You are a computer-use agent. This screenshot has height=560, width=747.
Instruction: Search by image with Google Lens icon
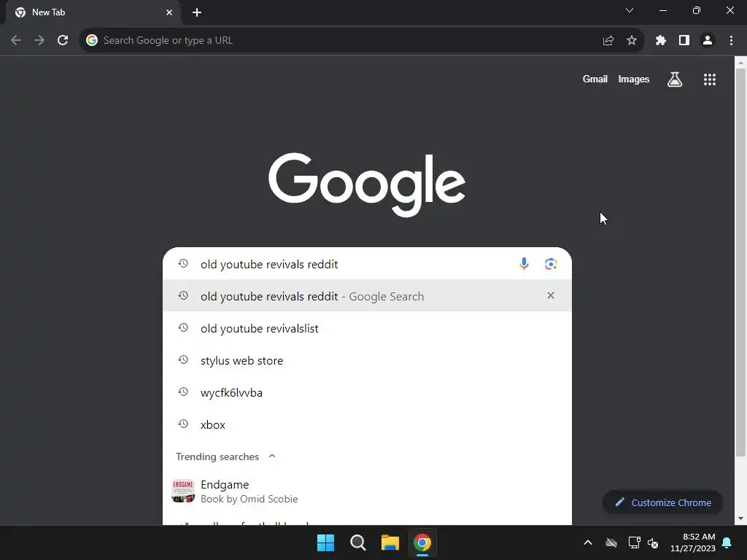551,264
